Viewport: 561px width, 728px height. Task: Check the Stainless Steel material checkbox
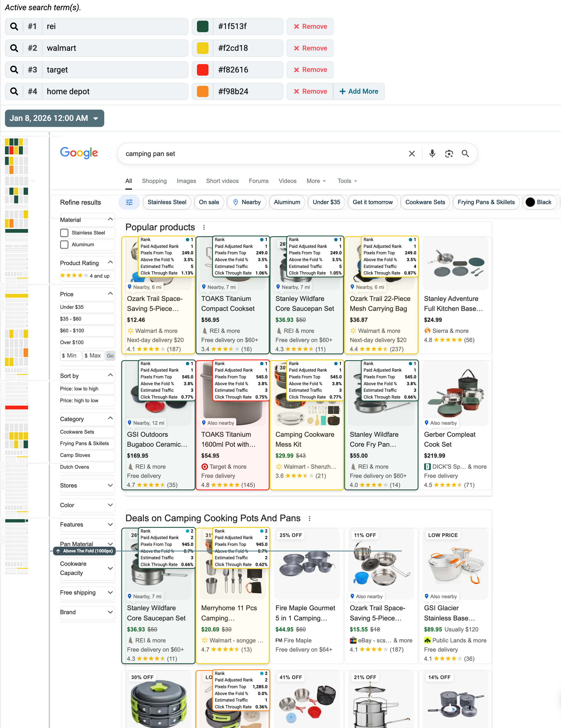(64, 233)
